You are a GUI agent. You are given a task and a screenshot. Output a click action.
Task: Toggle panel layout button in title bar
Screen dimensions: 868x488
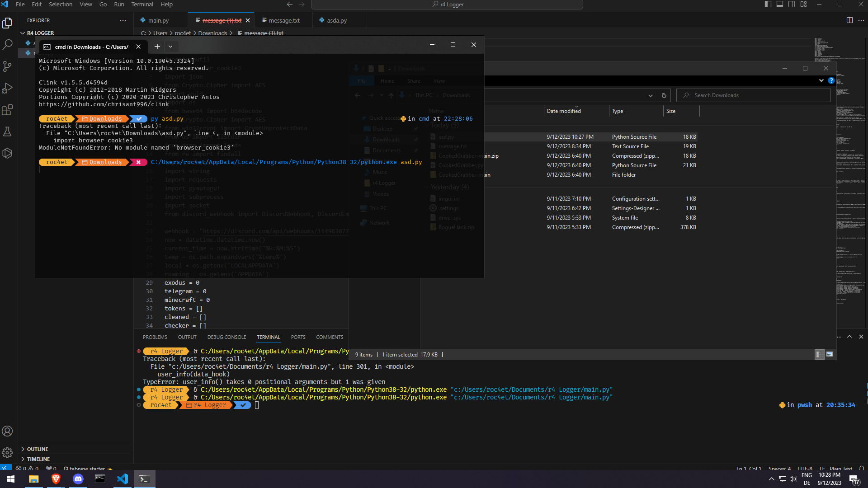(x=780, y=5)
